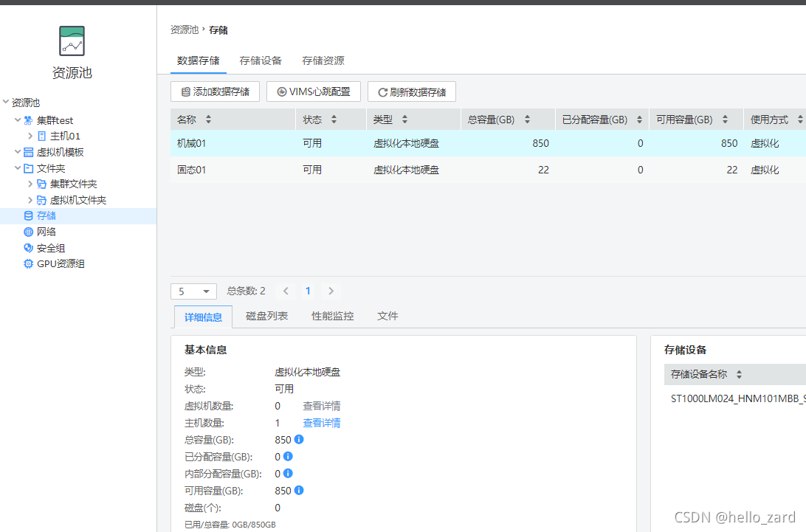Open the 磁盘列表 tab
The width and height of the screenshot is (806, 532).
(266, 316)
